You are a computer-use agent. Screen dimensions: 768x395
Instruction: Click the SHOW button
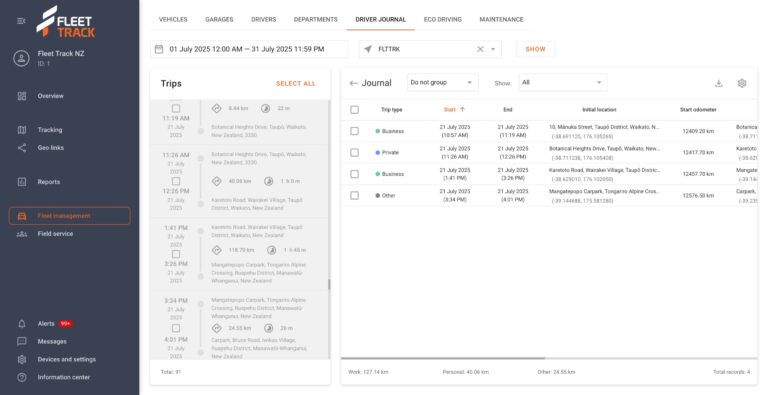coord(535,49)
